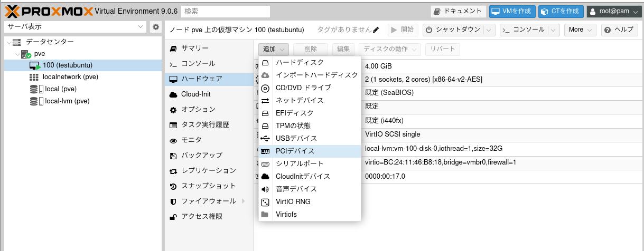Click the EFI disk icon
Viewport: 644px width, 251px height.
click(265, 113)
